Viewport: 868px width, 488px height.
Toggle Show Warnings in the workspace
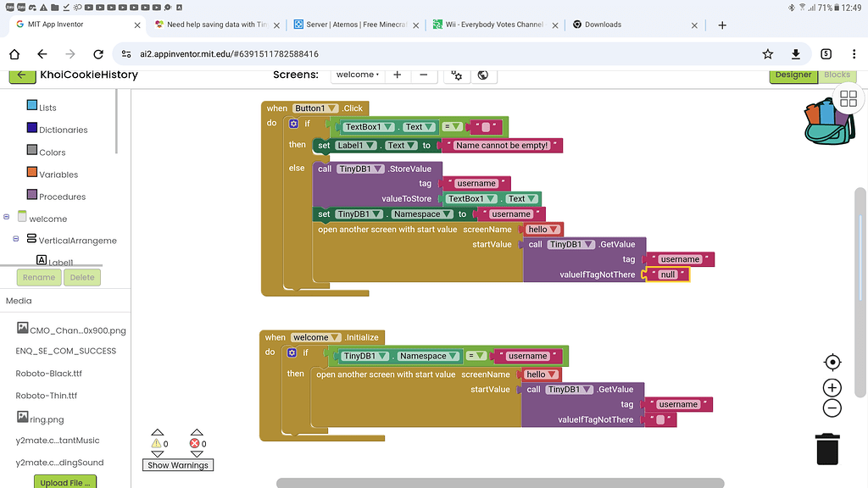pyautogui.click(x=177, y=464)
